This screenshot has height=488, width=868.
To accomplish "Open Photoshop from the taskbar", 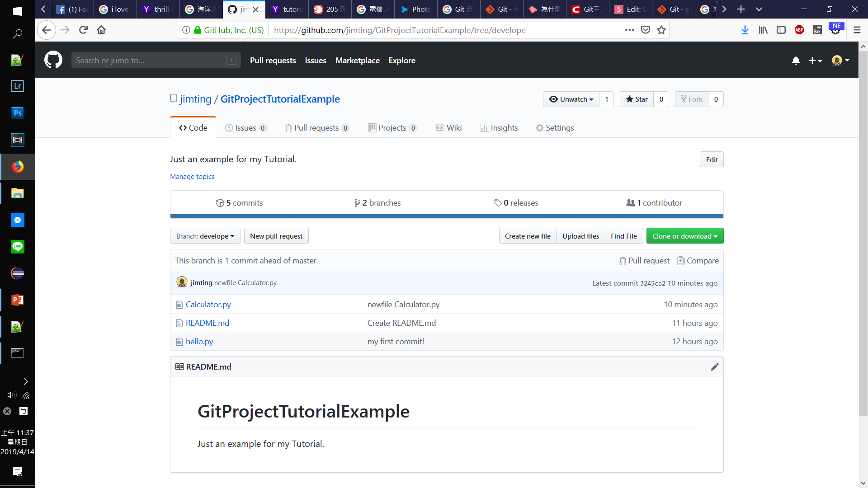I will click(17, 113).
